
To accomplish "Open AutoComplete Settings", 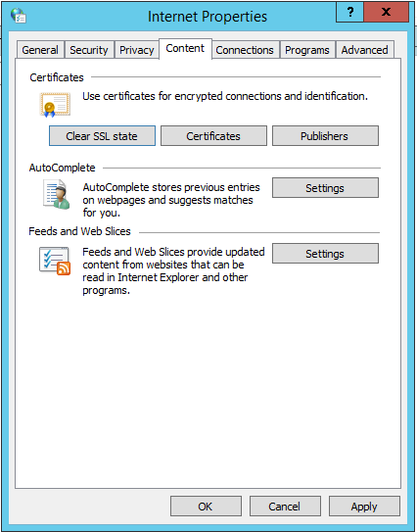I will tap(325, 188).
